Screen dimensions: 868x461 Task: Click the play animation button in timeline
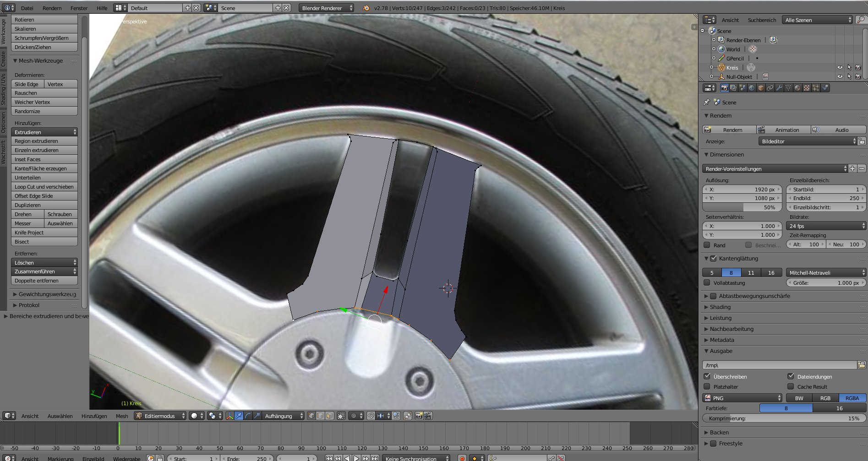click(x=356, y=458)
